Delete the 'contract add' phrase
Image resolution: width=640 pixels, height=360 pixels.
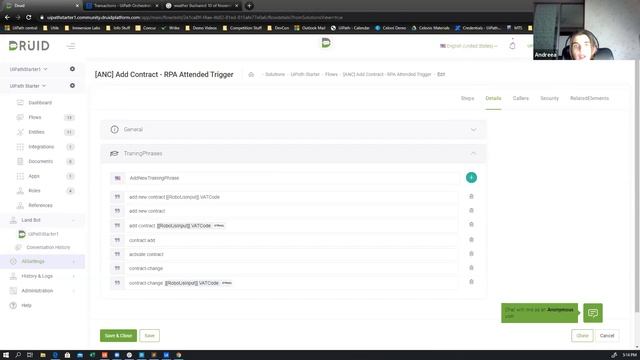471,240
